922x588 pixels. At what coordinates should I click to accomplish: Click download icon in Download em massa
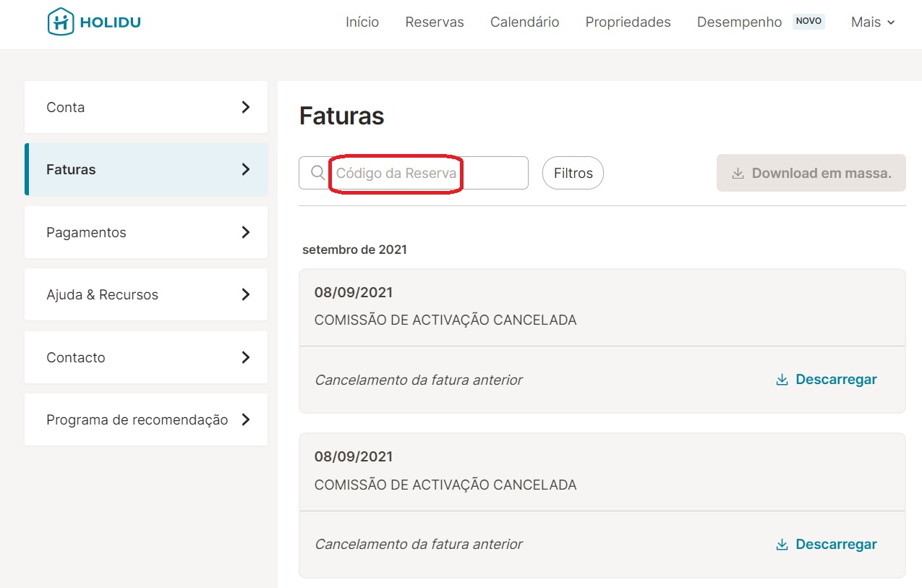pyautogui.click(x=738, y=174)
